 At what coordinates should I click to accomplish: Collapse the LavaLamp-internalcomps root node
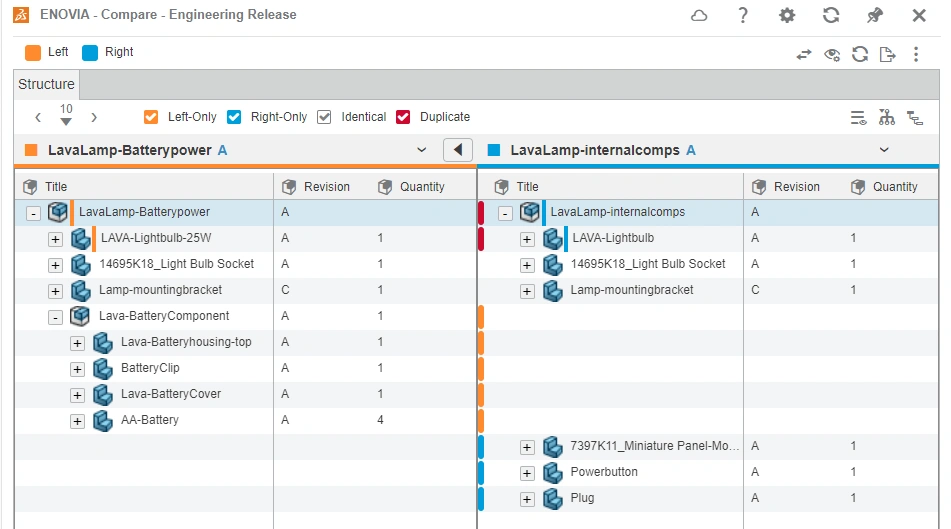pos(505,214)
